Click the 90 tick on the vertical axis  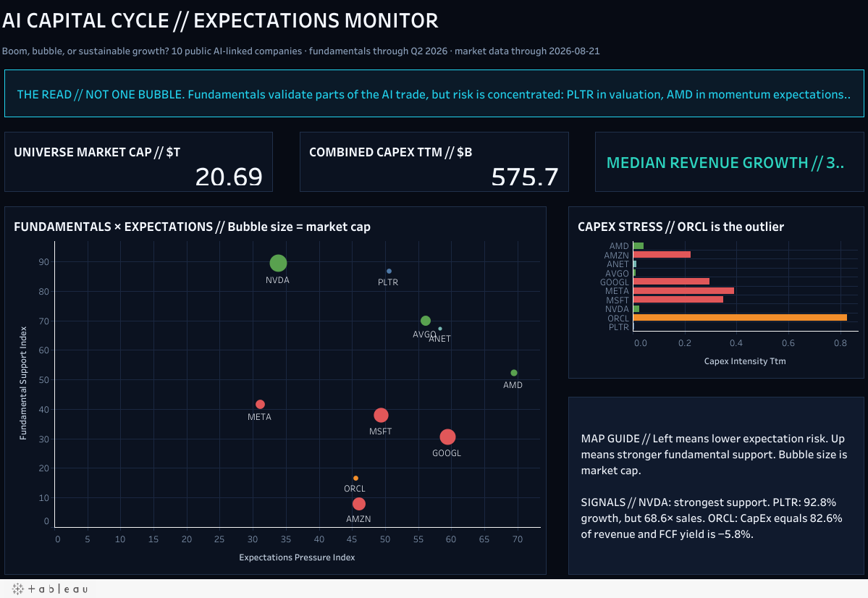click(43, 262)
